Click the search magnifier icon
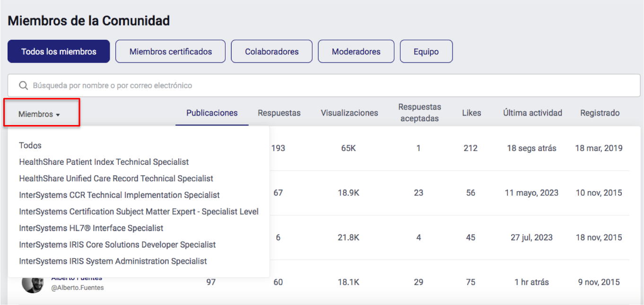644x305 pixels. click(23, 86)
